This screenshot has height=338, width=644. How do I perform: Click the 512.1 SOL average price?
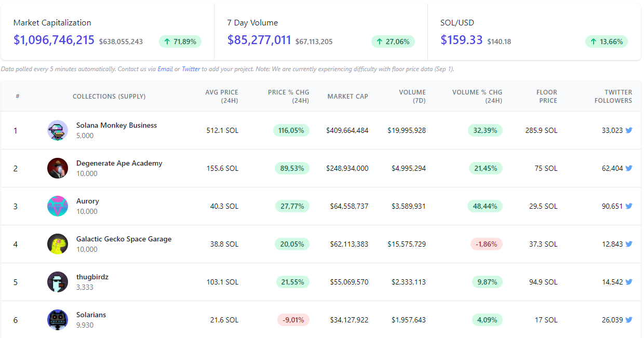[x=222, y=130]
